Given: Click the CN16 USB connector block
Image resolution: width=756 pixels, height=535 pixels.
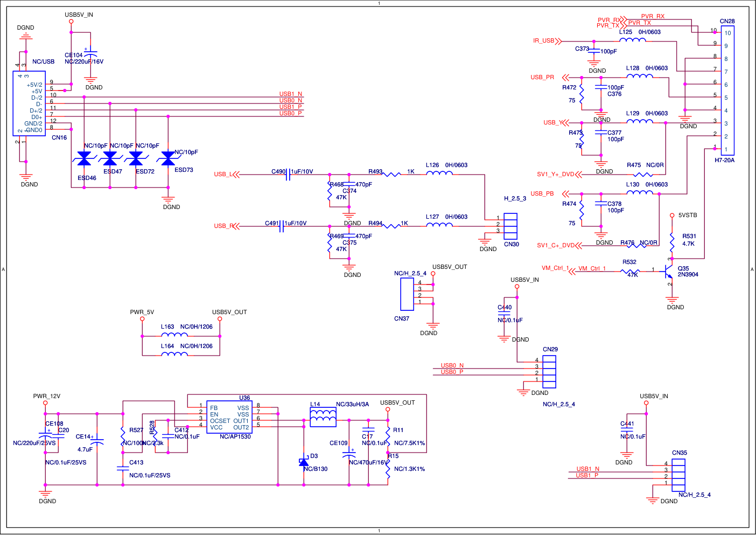Looking at the screenshot, I should [29, 103].
